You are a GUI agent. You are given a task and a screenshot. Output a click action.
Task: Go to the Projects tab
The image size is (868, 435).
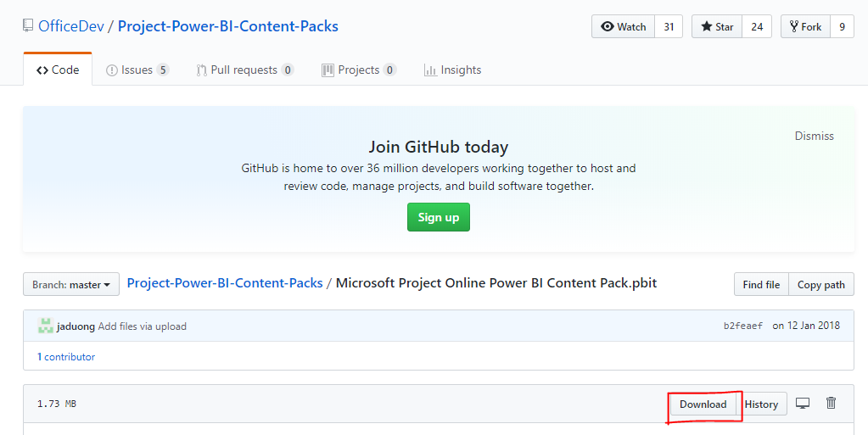click(x=359, y=70)
